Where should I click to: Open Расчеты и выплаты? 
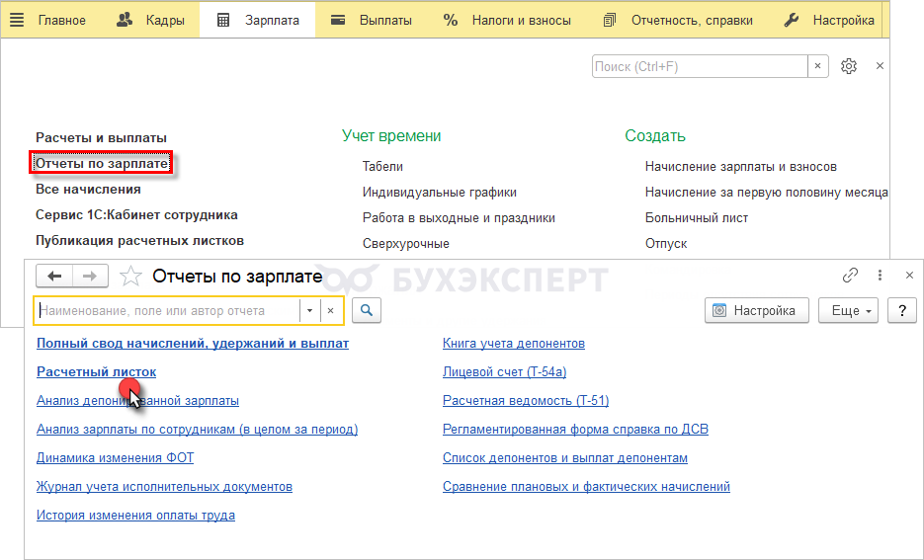102,138
